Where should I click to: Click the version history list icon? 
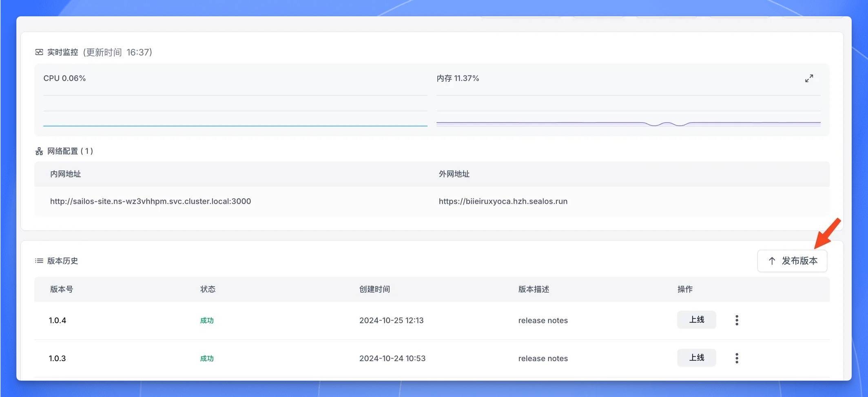click(x=39, y=260)
